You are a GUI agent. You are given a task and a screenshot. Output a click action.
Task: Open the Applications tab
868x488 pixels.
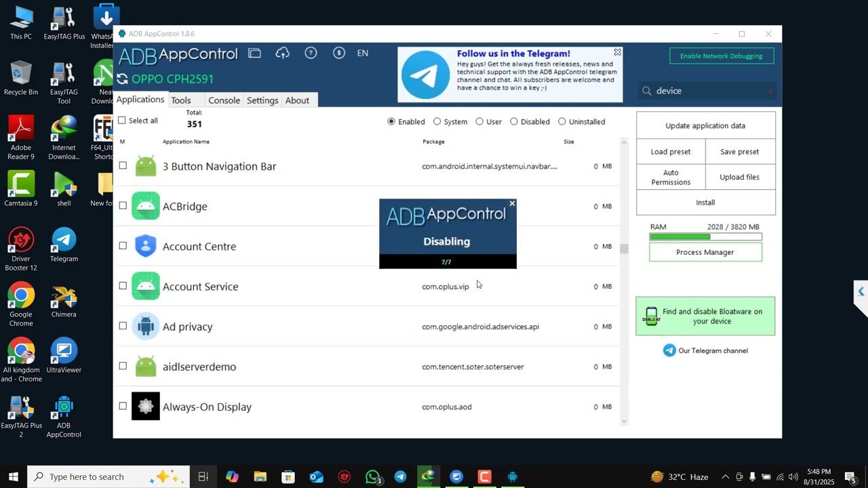pos(140,100)
